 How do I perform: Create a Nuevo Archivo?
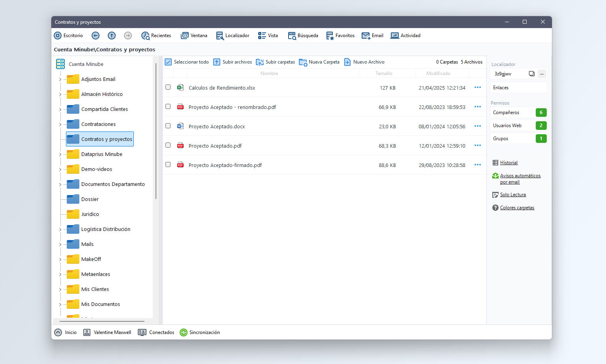pyautogui.click(x=364, y=62)
